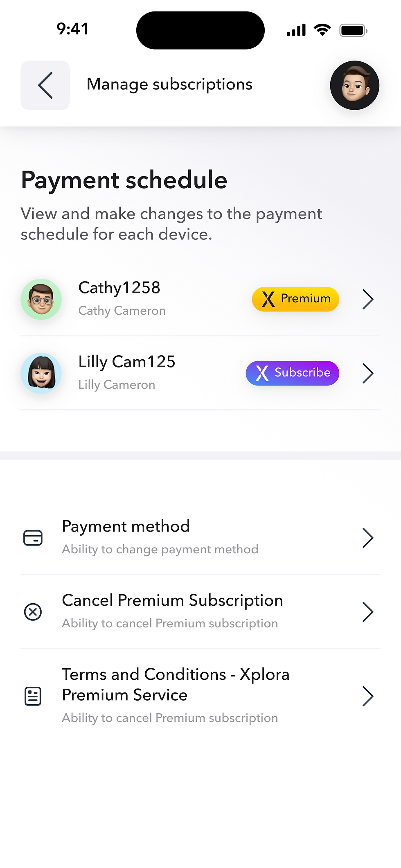Expand Lilly Cam125's row chevron

tap(368, 373)
